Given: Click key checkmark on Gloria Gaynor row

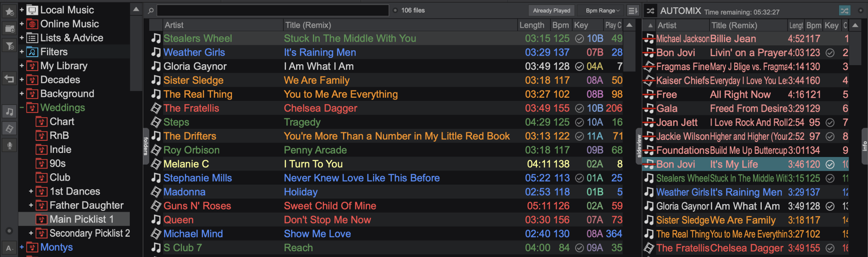Looking at the screenshot, I should 579,67.
